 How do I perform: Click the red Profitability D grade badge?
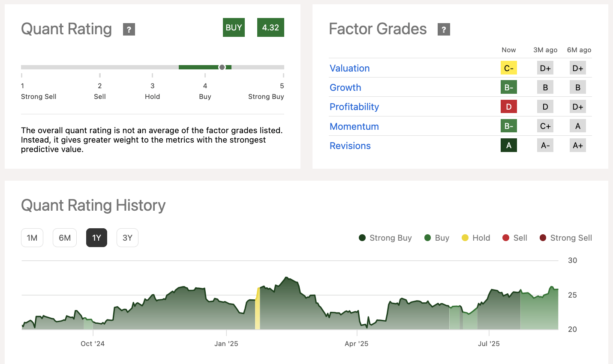tap(509, 107)
